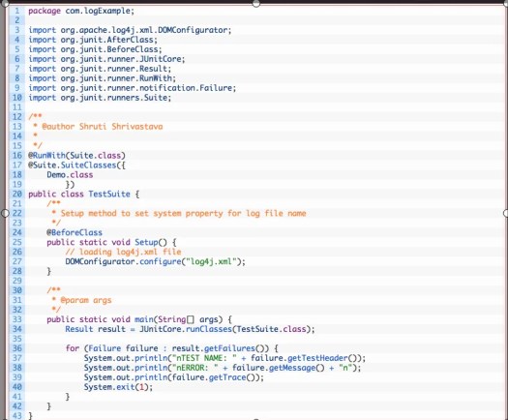The width and height of the screenshot is (508, 420).
Task: Click 'Demo.class' on line 18
Action: click(x=70, y=175)
